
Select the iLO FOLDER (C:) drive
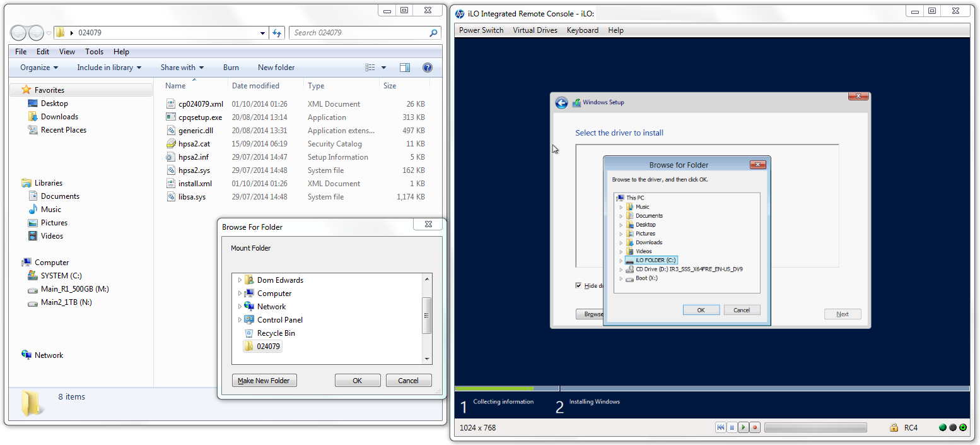650,260
